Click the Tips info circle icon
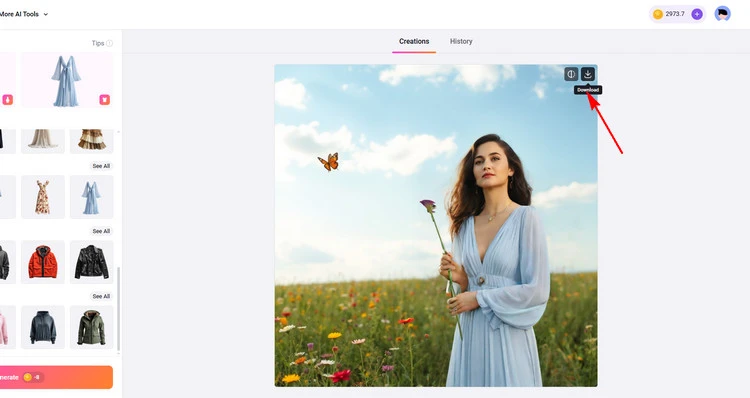Image resolution: width=750 pixels, height=398 pixels. click(x=110, y=43)
